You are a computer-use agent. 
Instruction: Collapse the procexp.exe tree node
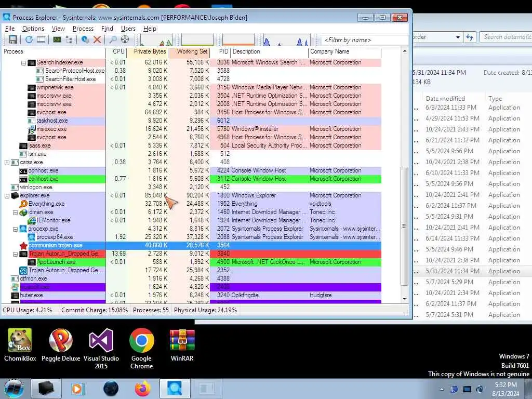15,229
